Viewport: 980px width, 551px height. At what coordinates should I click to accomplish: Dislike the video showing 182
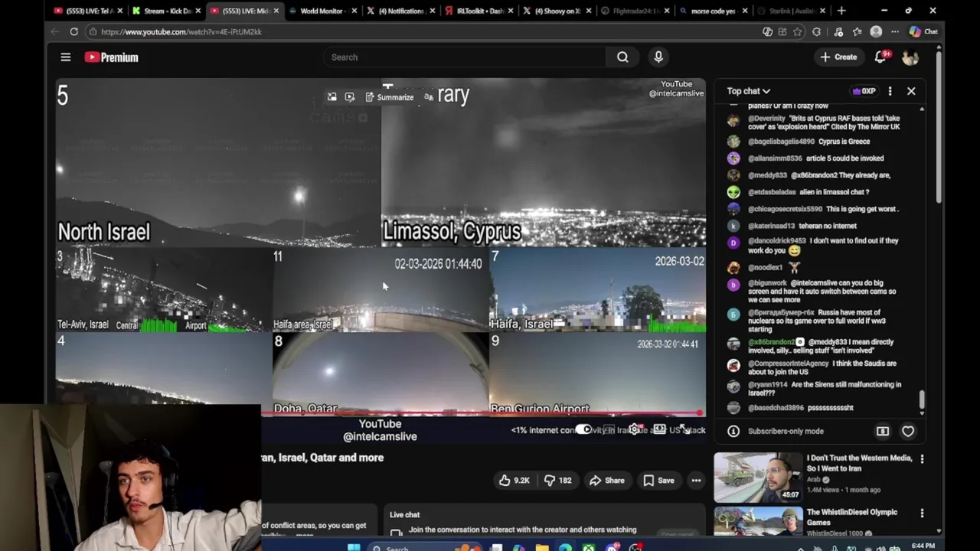point(557,481)
